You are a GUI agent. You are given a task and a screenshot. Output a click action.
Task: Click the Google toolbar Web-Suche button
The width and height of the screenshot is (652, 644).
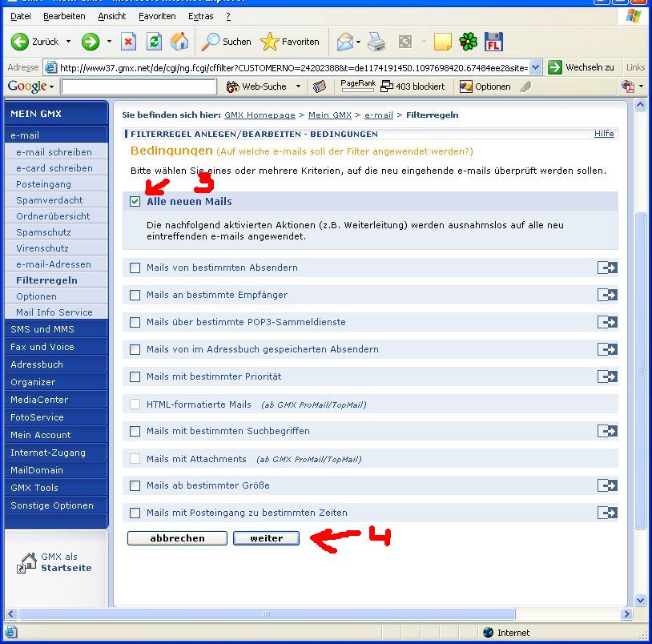point(256,87)
